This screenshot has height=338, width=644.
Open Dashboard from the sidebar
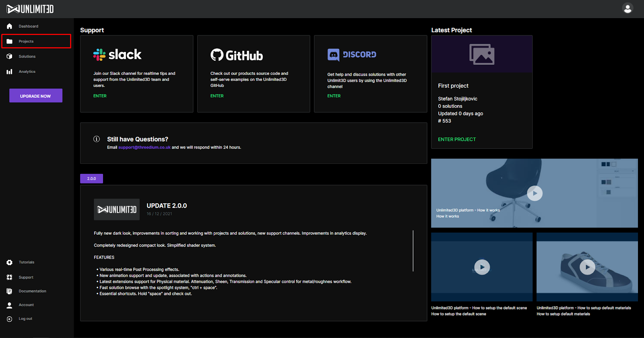click(29, 26)
